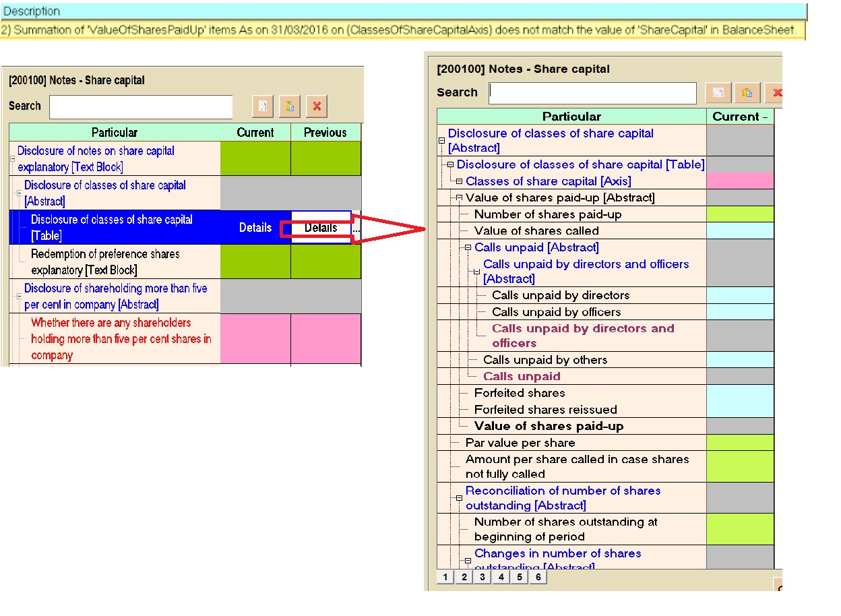Select Number of shares paid-up green cell

[739, 214]
